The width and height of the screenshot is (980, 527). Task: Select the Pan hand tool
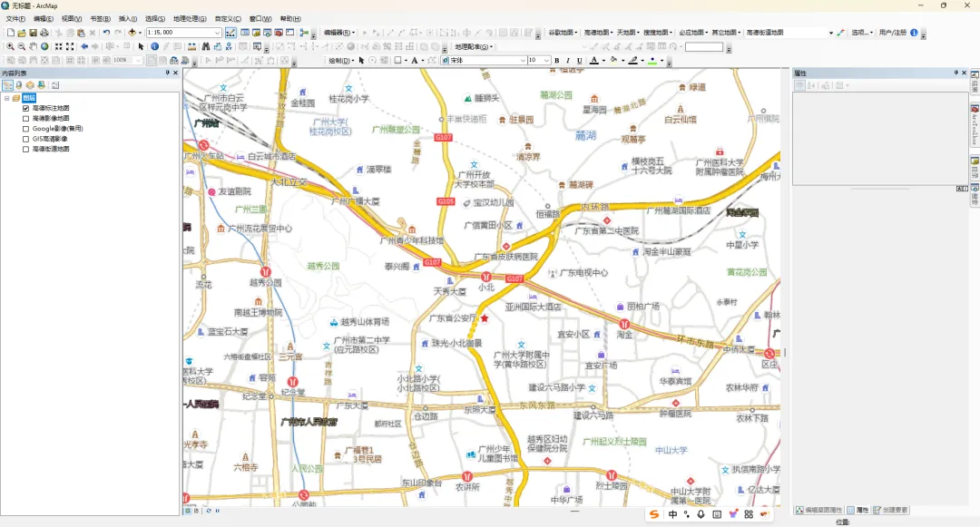(34, 46)
